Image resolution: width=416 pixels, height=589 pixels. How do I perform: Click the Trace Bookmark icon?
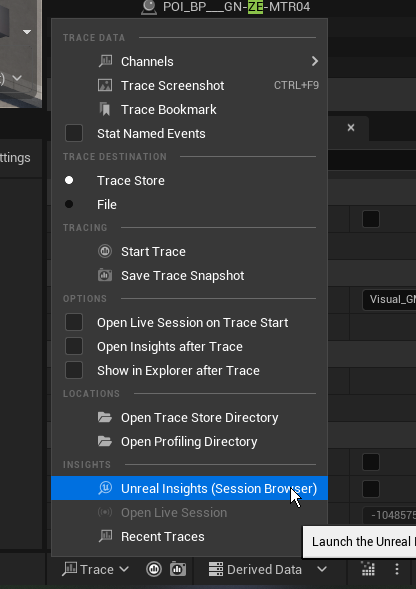(105, 109)
